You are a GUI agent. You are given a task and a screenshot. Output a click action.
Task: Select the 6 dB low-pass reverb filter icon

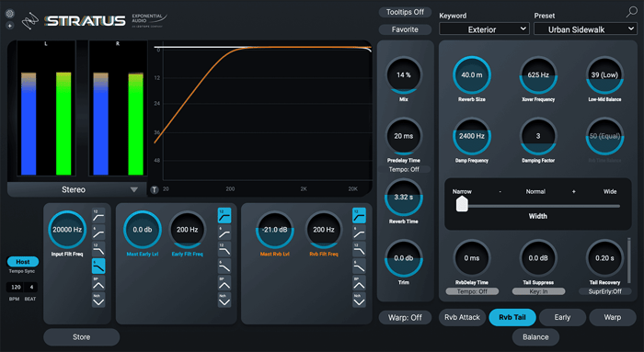point(359,266)
